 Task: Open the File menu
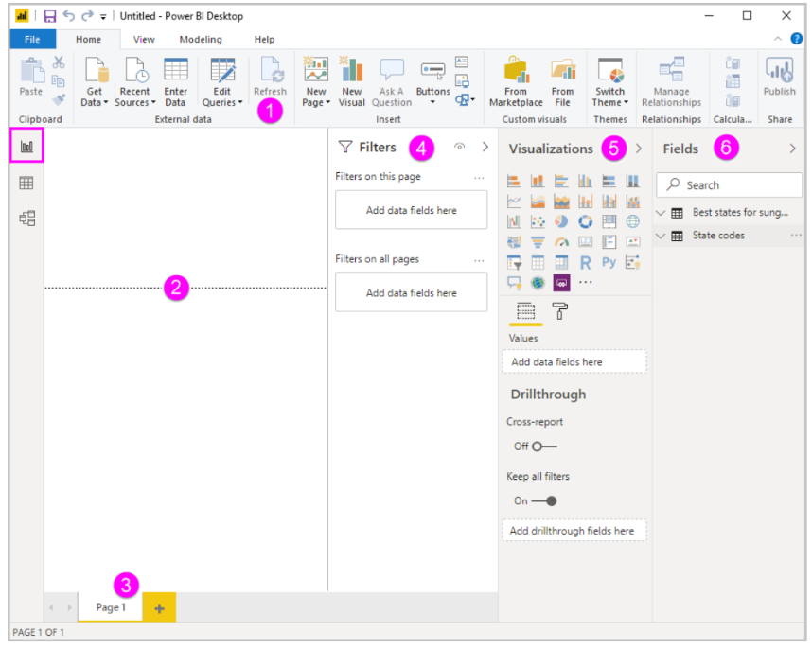point(32,40)
